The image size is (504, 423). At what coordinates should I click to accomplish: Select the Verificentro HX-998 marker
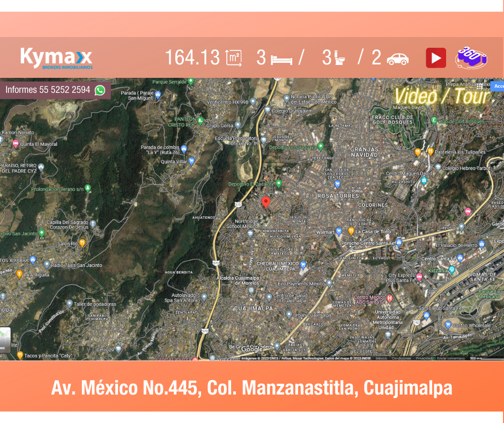point(253,101)
